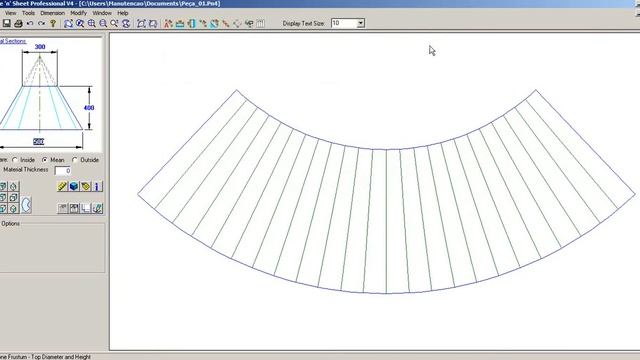Click the yellow ruler measure icon
The height and width of the screenshot is (360, 640).
(x=62, y=187)
